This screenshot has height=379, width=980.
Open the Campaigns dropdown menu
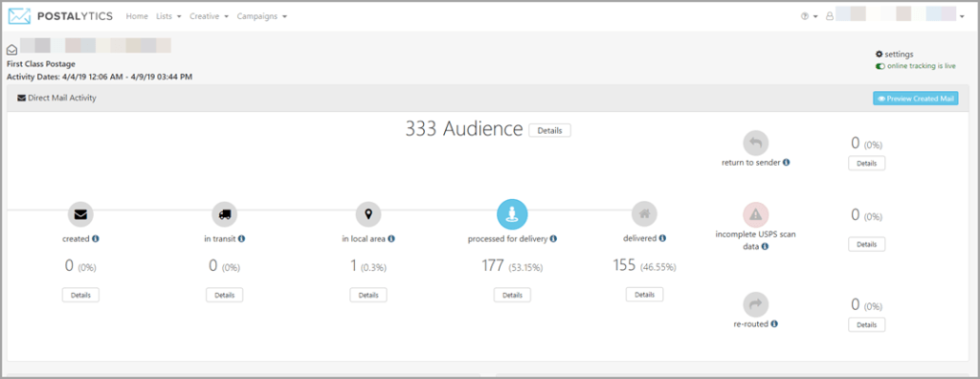click(262, 16)
